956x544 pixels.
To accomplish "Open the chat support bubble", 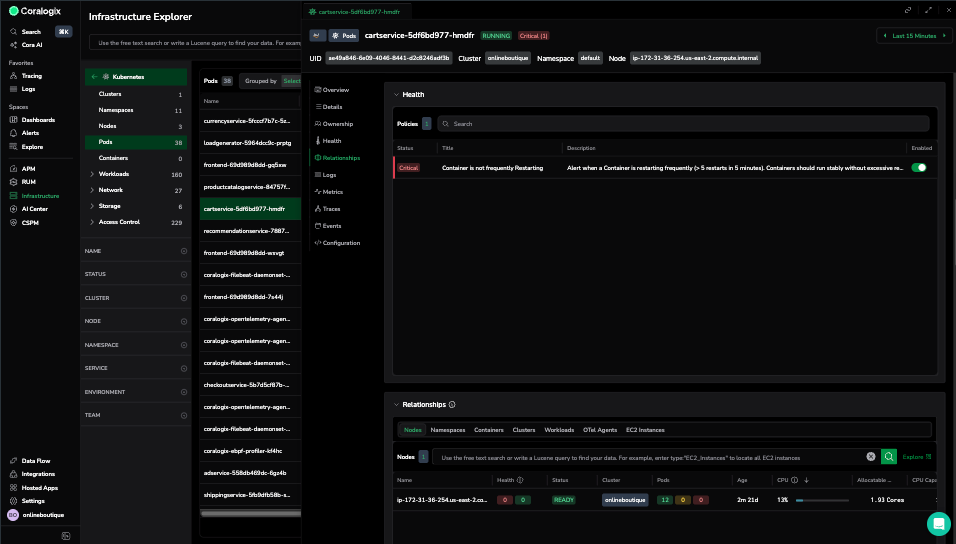I will [938, 524].
